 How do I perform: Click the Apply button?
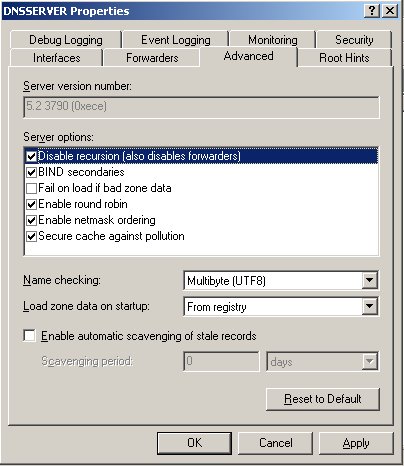[356, 443]
